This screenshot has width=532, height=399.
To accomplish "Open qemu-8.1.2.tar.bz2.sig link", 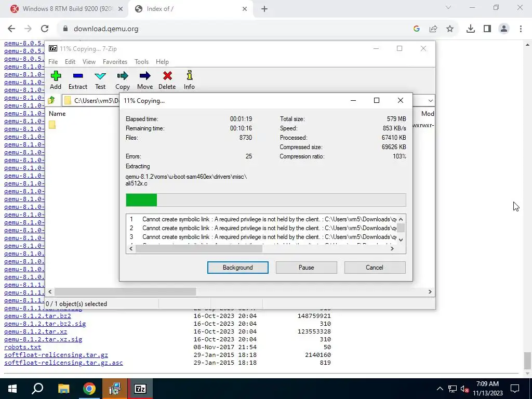I will coord(45,324).
